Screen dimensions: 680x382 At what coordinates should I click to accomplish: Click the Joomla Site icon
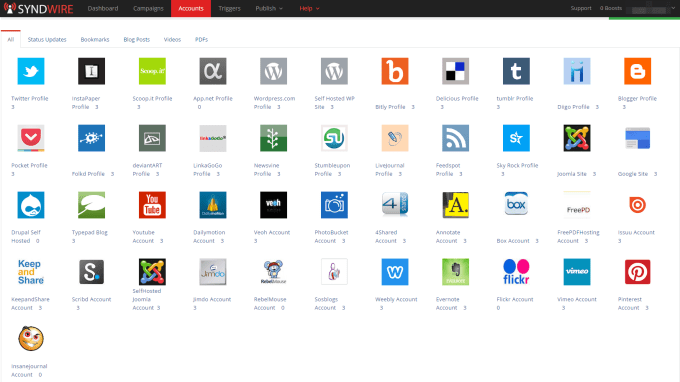(x=577, y=138)
